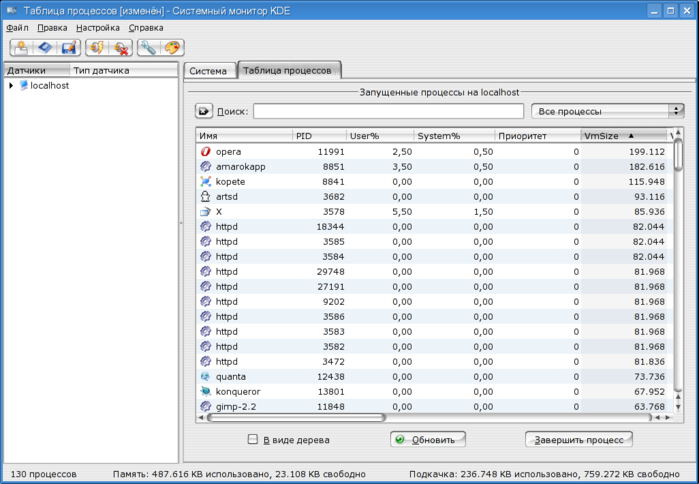This screenshot has height=484, width=699.
Task: Click the scroll-down arrow of process table
Action: (678, 407)
